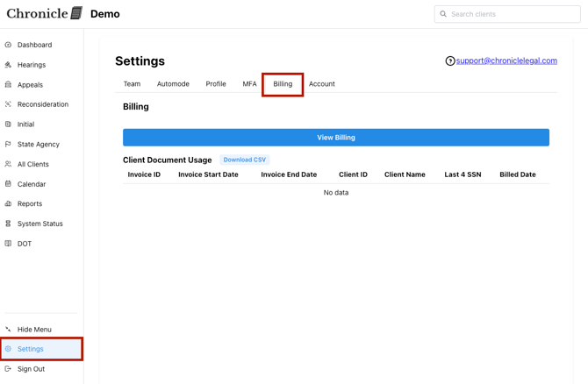Select the System Status icon
The height and width of the screenshot is (384, 588).
point(9,224)
